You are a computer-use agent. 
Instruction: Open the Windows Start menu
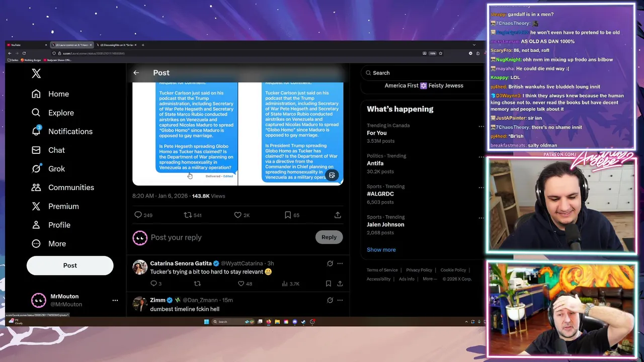(x=206, y=322)
